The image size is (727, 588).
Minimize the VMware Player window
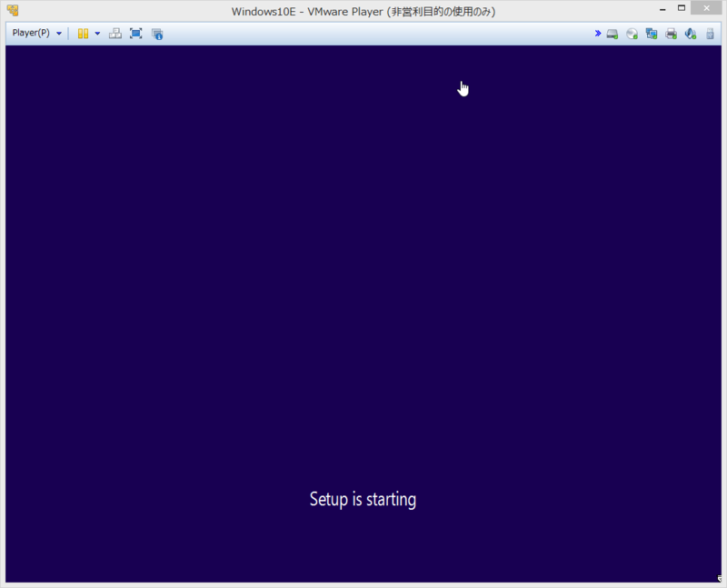pyautogui.click(x=662, y=9)
